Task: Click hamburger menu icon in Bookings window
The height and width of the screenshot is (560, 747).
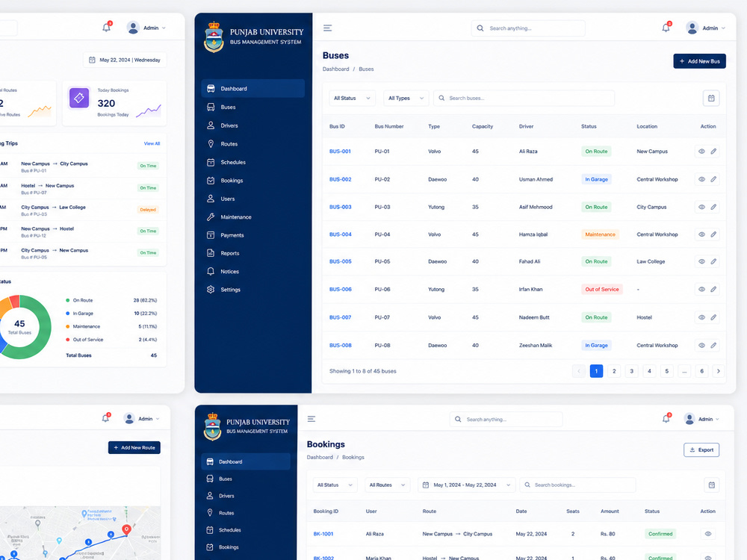Action: point(311,419)
